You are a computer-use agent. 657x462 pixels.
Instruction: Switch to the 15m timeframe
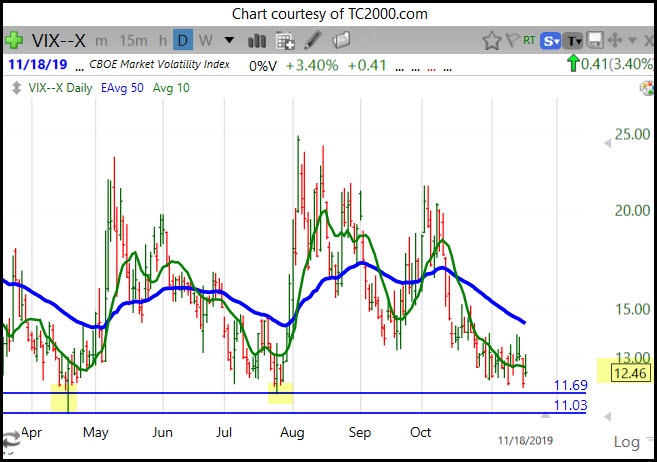133,41
